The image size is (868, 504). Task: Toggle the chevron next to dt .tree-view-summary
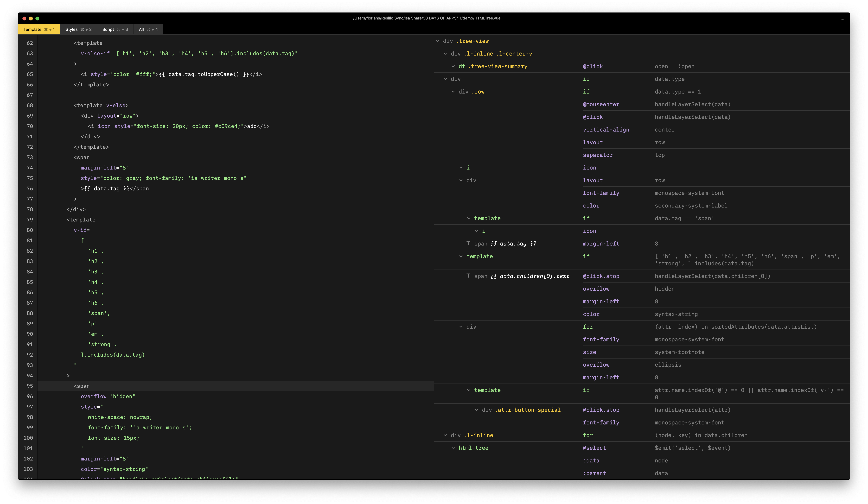click(x=453, y=66)
